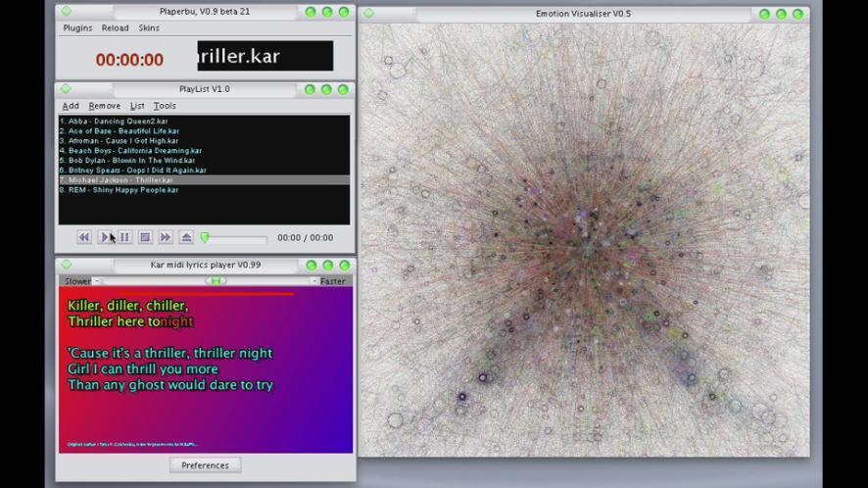Open the Plugins menu in Playerbu
Image resolution: width=868 pixels, height=488 pixels.
click(77, 27)
